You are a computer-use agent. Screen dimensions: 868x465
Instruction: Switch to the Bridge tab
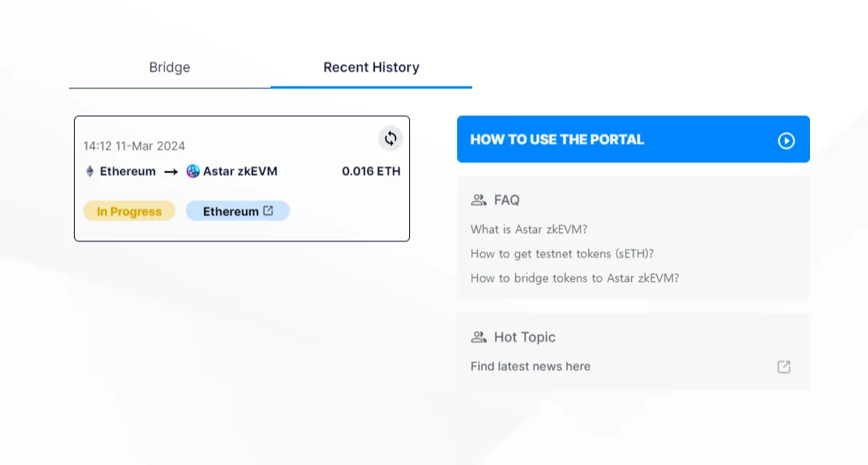tap(170, 67)
